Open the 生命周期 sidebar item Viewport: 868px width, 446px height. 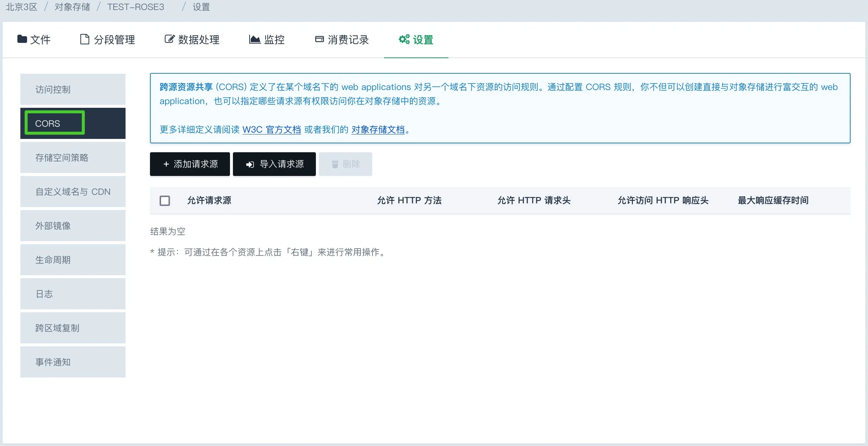73,260
